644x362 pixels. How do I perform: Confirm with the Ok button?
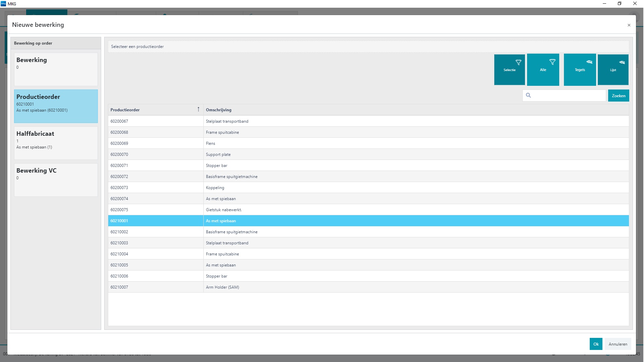tap(596, 344)
